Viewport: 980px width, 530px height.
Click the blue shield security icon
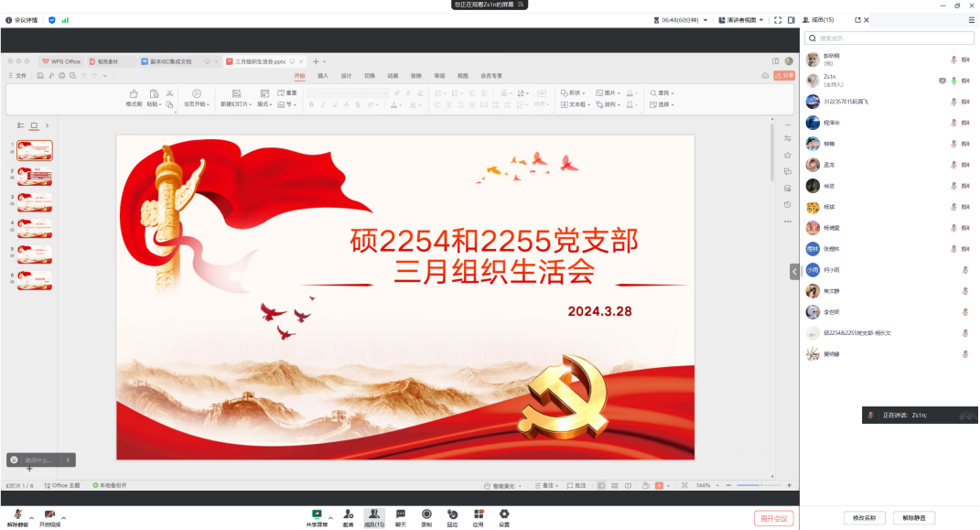click(52, 20)
